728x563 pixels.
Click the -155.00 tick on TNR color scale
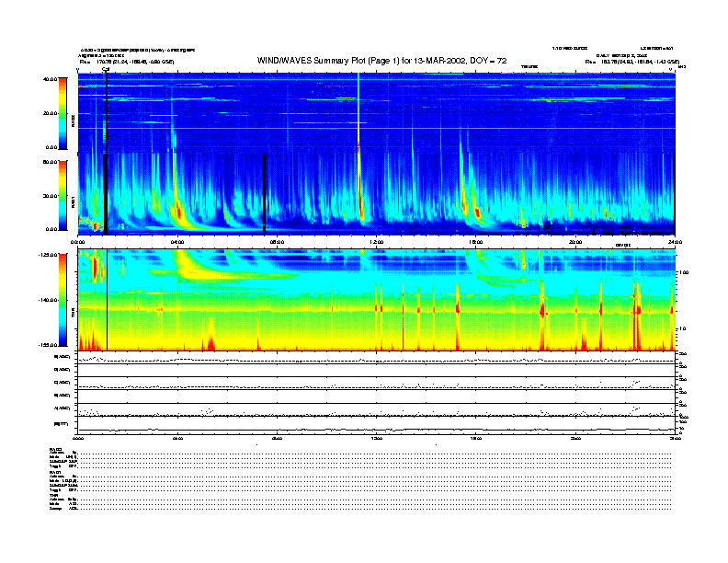(48, 345)
